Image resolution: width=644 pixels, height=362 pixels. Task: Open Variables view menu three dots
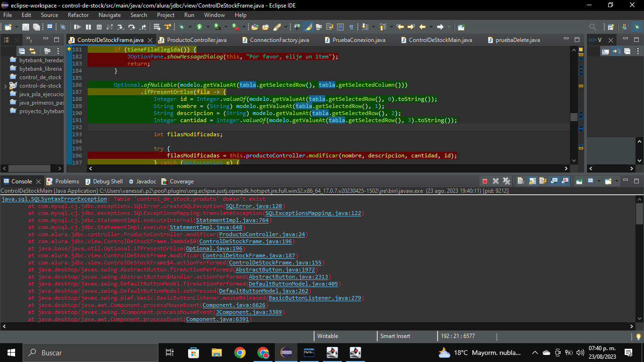click(x=638, y=51)
